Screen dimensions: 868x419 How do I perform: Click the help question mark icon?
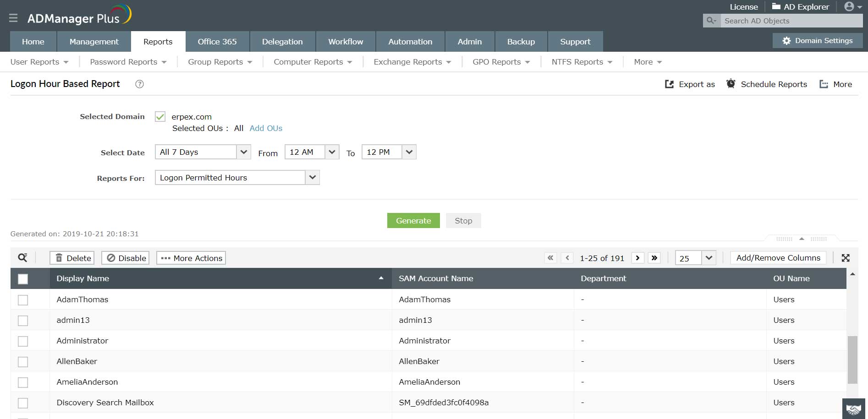(140, 84)
